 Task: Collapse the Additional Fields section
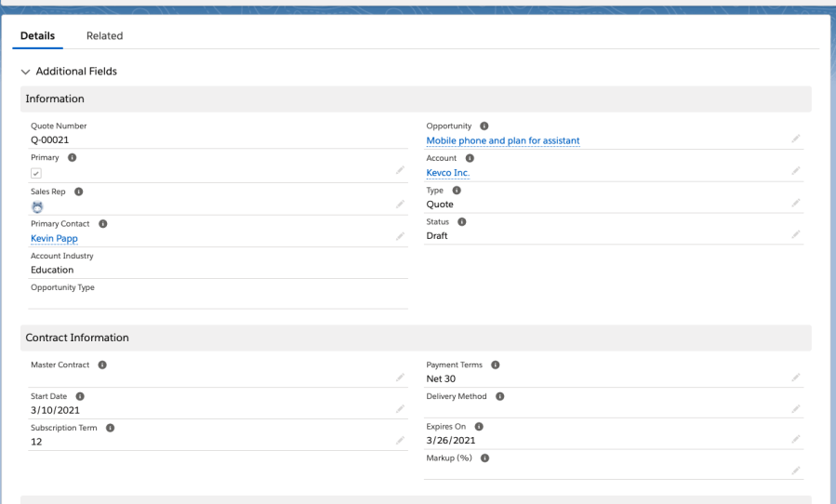click(26, 72)
